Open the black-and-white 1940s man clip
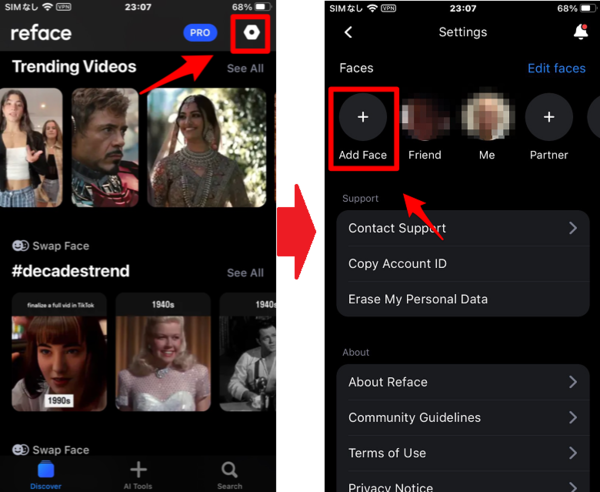The height and width of the screenshot is (492, 600). pos(248,352)
